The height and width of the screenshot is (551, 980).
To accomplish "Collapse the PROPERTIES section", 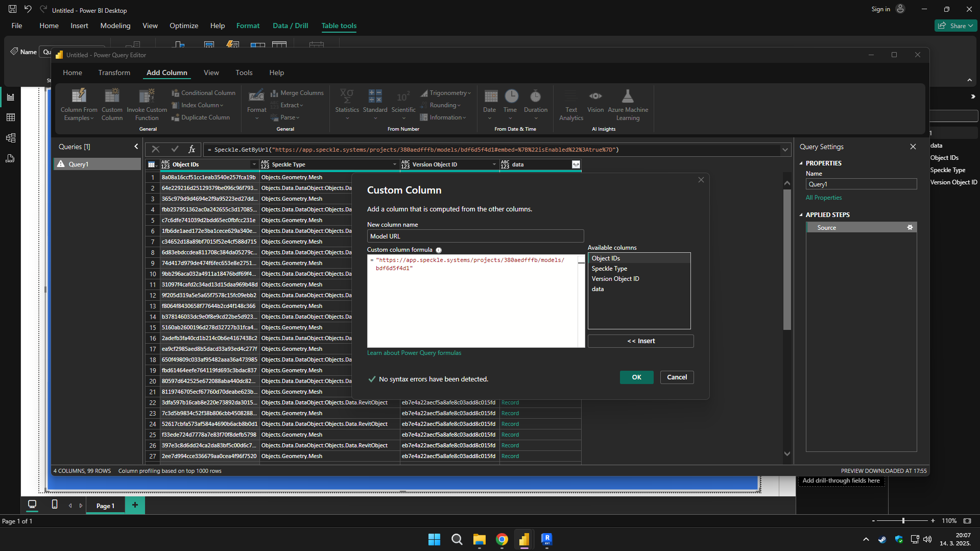I will [801, 163].
